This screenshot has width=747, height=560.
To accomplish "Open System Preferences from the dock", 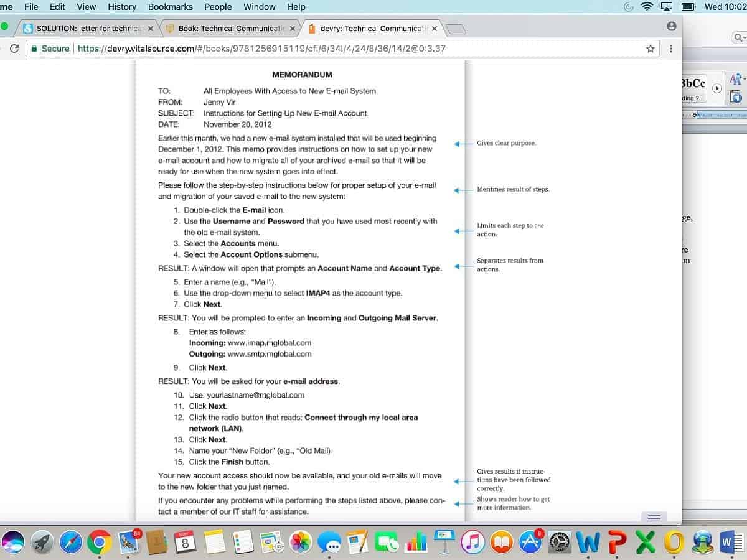I will 559,543.
